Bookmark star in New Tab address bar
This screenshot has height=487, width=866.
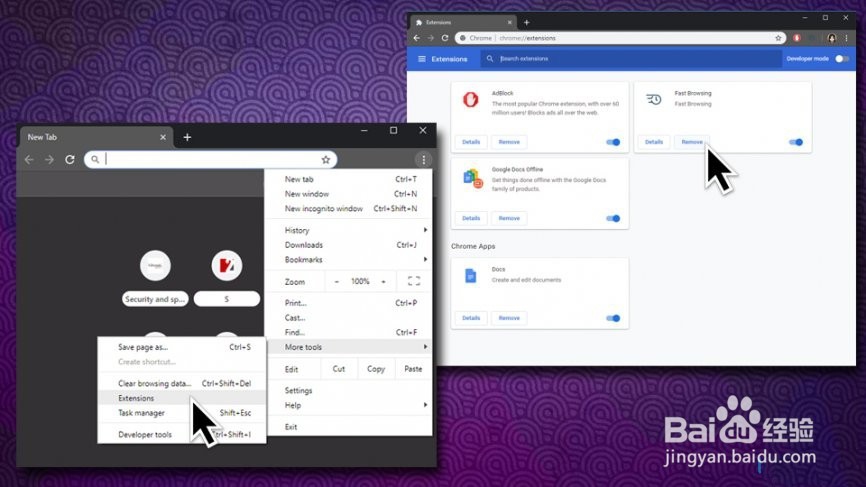click(x=326, y=160)
